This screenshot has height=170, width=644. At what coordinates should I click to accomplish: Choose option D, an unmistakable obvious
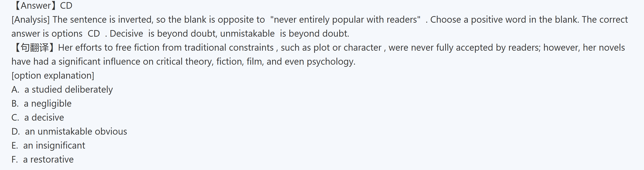pyautogui.click(x=69, y=131)
